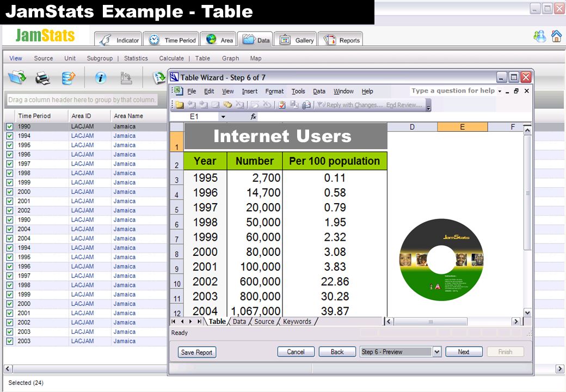Click the A-Z sort icon
This screenshot has width=566, height=392.
pyautogui.click(x=159, y=78)
